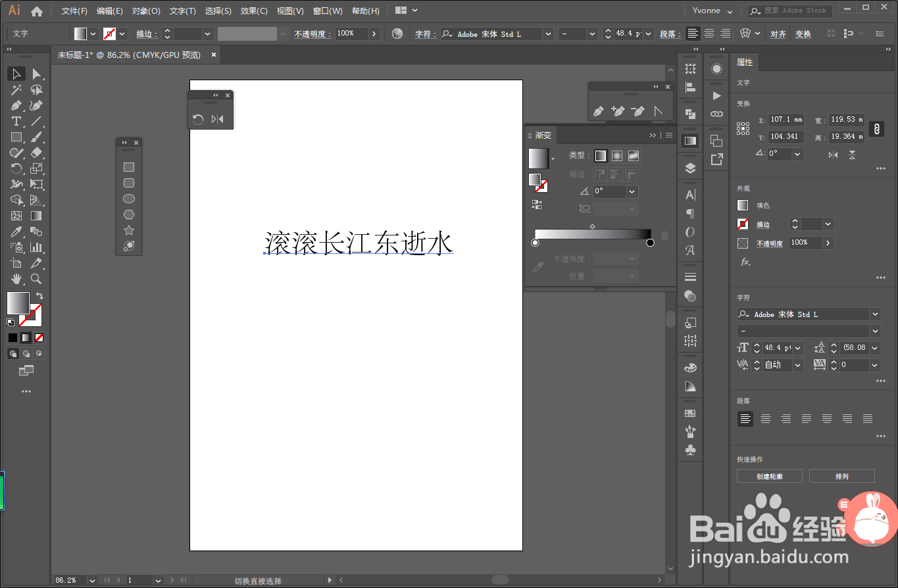Viewport: 898px width, 588px height.
Task: Click the black end stop on the gradient slider
Action: (650, 242)
